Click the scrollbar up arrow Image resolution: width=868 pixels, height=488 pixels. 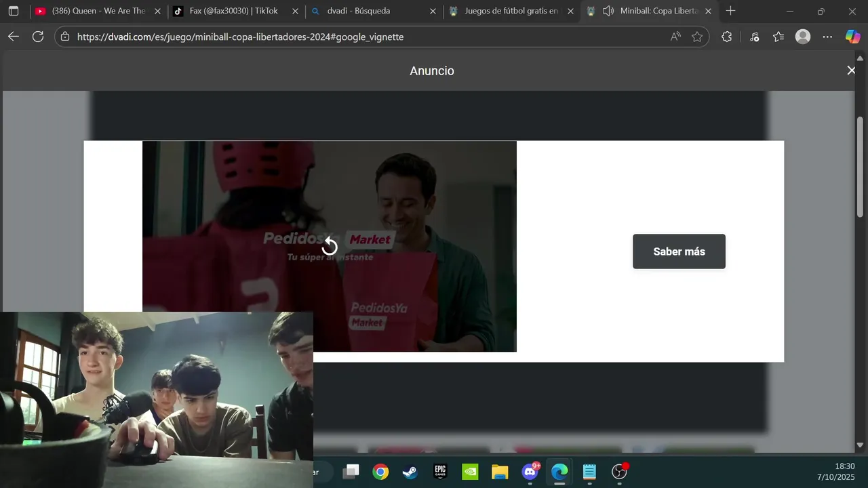click(x=860, y=58)
